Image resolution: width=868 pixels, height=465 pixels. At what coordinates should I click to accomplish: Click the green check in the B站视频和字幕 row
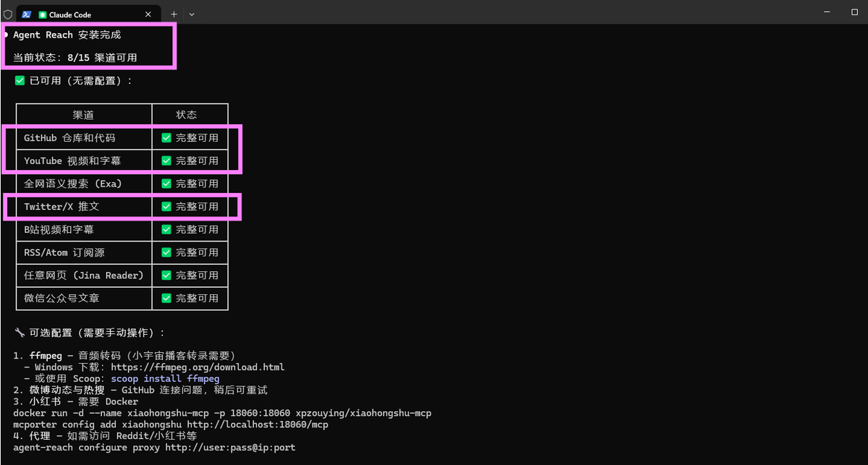(x=166, y=229)
